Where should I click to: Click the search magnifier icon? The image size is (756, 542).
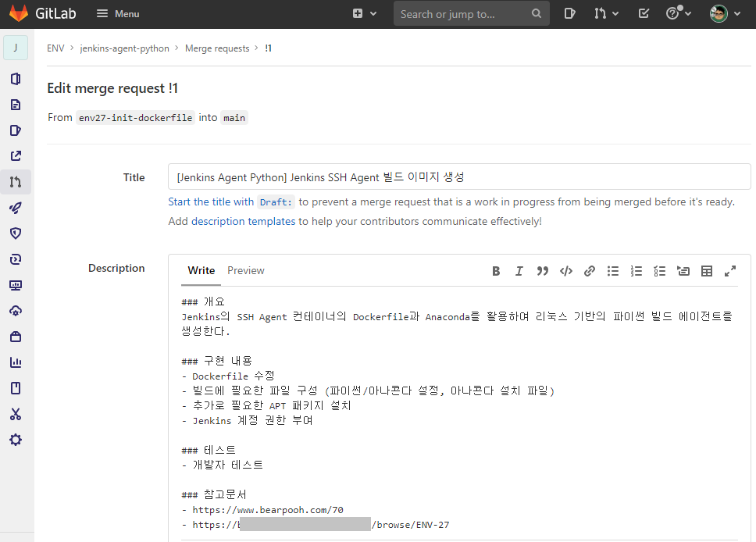pos(536,14)
